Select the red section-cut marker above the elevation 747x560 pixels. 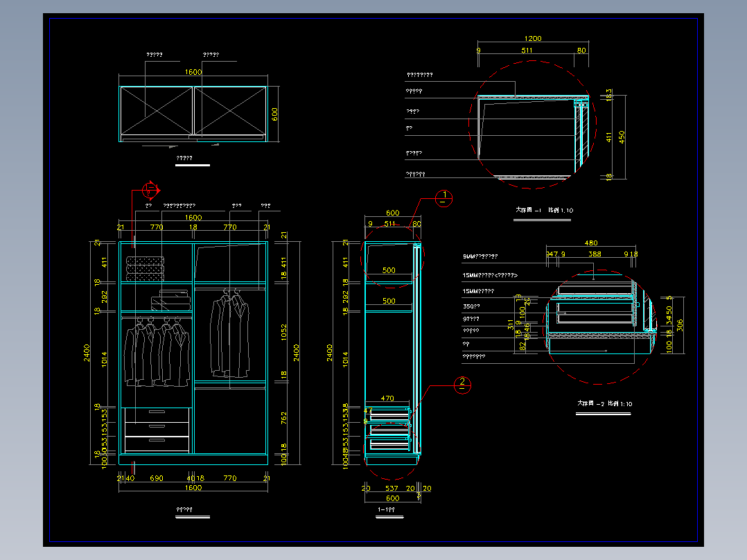150,191
